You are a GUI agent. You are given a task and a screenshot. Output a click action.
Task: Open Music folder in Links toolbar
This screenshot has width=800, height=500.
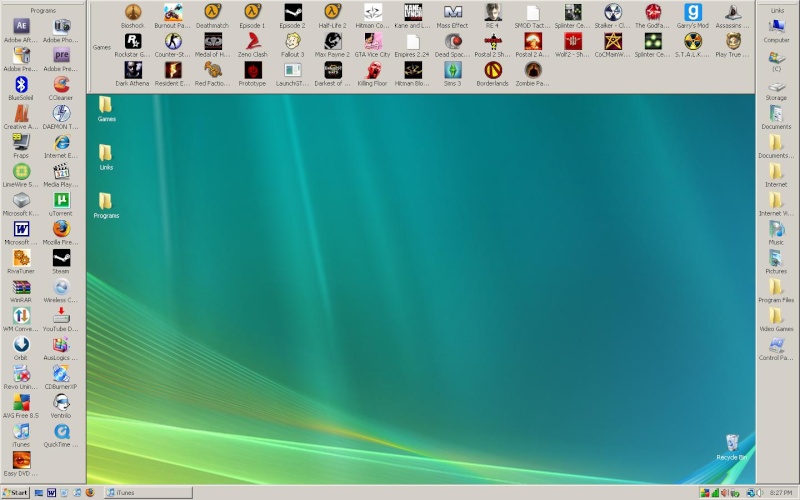776,233
